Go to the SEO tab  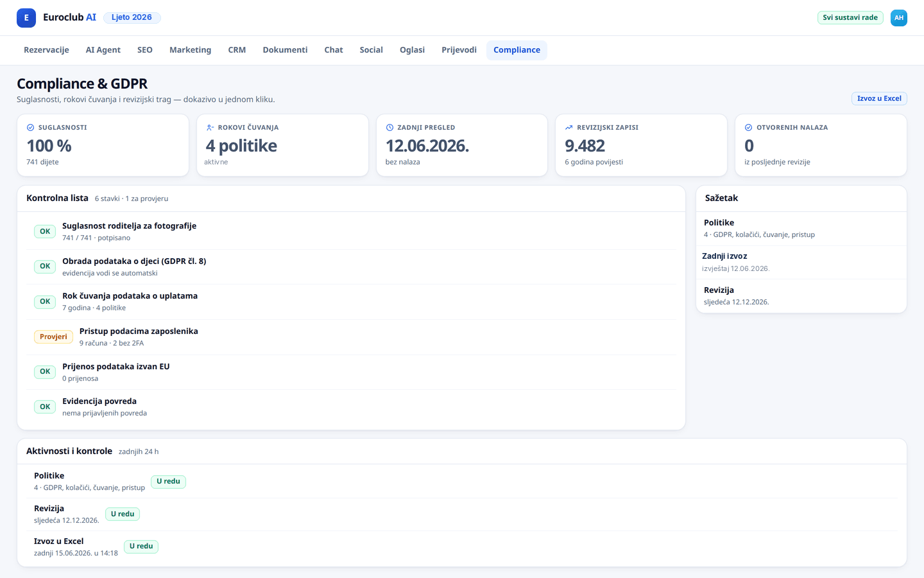click(145, 50)
